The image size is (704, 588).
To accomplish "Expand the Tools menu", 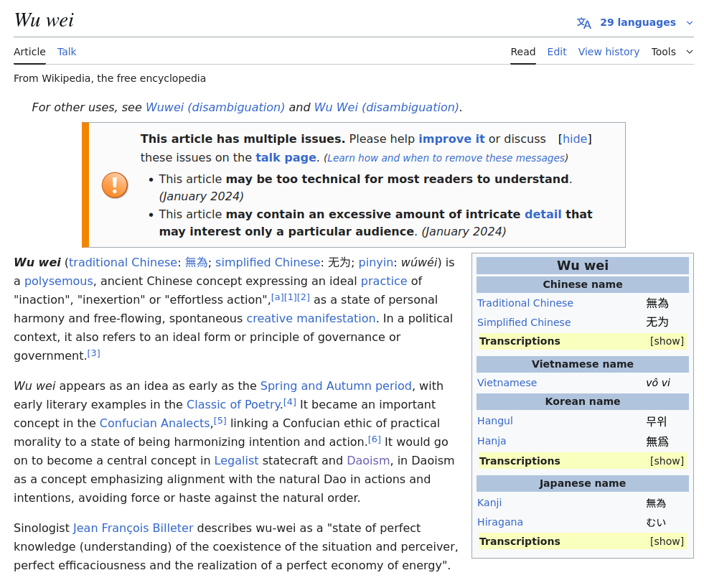I will coord(672,52).
